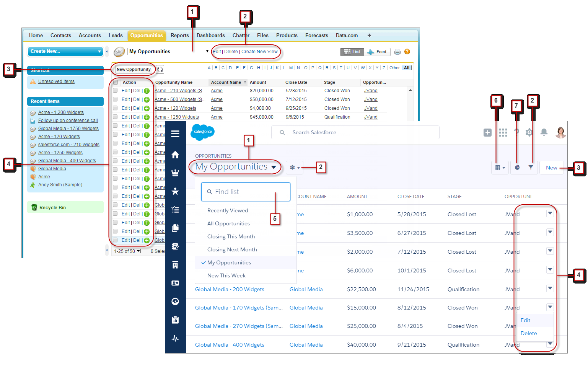The image size is (588, 365).
Task: Open row actions for the $22,500.00 opportunity
Action: coord(550,288)
